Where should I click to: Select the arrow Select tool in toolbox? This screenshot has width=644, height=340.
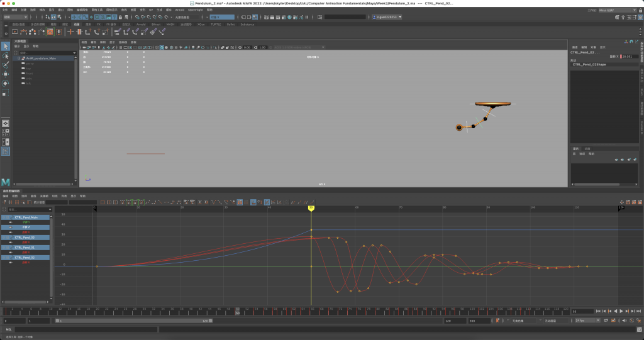click(5, 46)
